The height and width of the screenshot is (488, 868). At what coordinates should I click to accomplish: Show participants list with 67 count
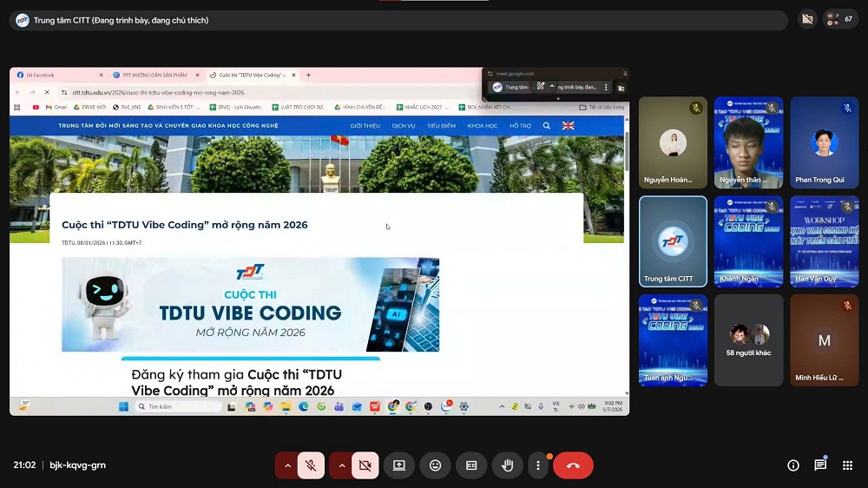840,19
